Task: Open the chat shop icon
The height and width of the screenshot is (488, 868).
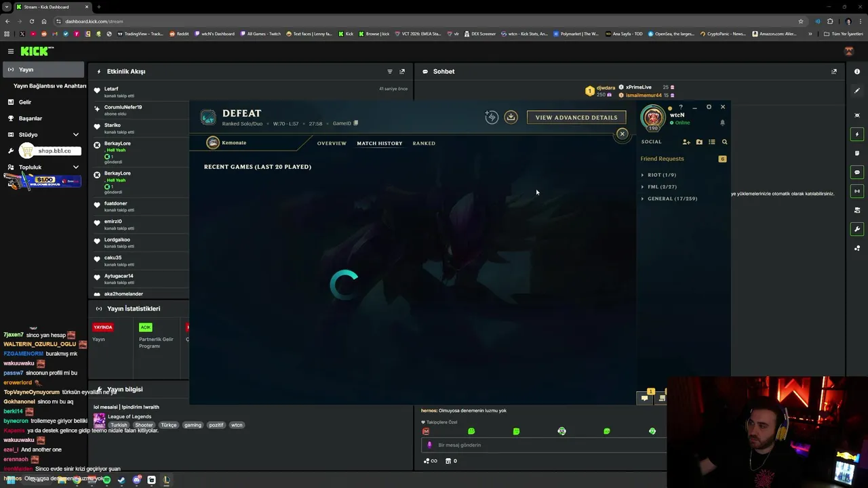Action: point(448,461)
